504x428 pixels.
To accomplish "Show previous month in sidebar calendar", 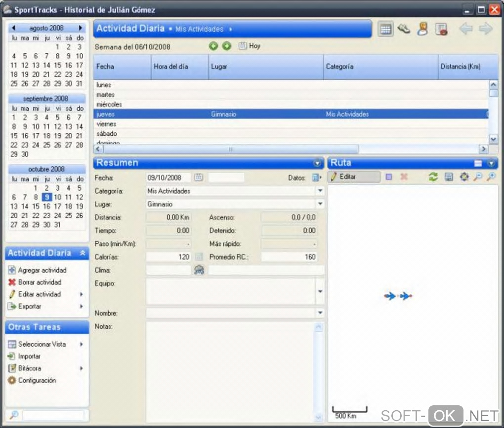I will point(13,28).
